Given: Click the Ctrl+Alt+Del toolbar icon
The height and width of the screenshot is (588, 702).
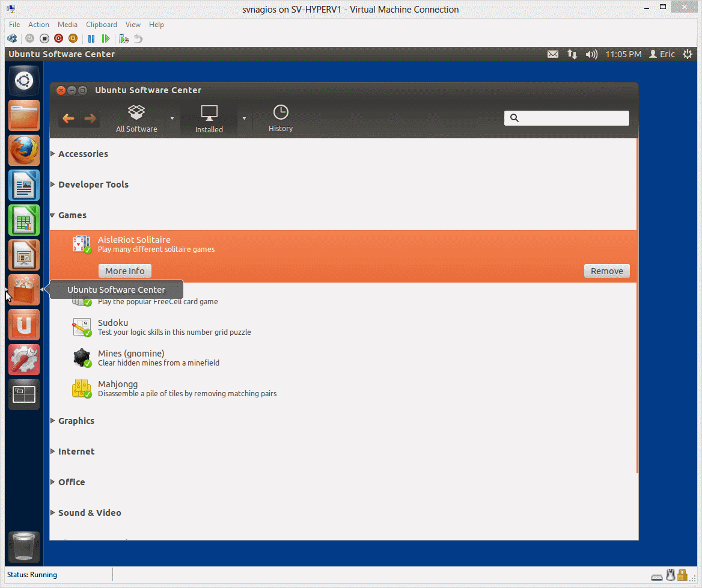Looking at the screenshot, I should [x=12, y=38].
